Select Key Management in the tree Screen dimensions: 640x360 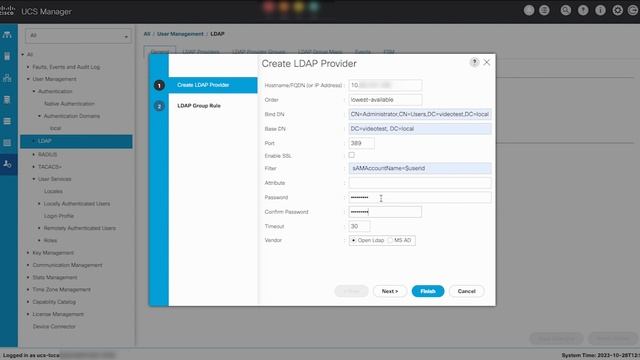point(53,253)
